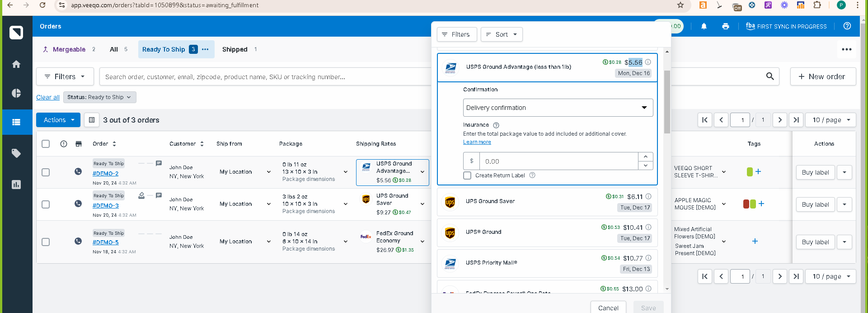868x313 pixels.
Task: Click the Insurance help icon
Action: pyautogui.click(x=496, y=125)
